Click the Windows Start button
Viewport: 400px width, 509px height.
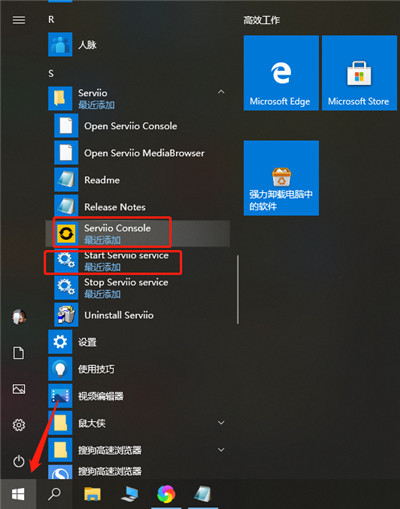tap(18, 494)
